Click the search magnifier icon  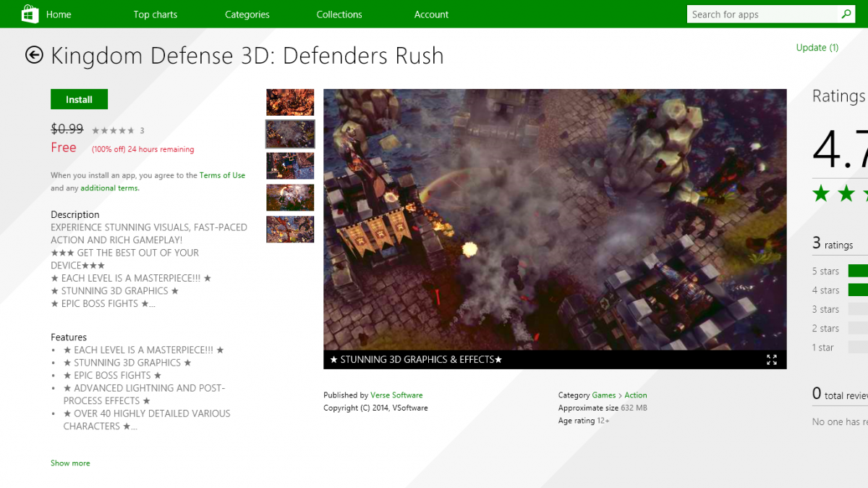click(x=846, y=14)
